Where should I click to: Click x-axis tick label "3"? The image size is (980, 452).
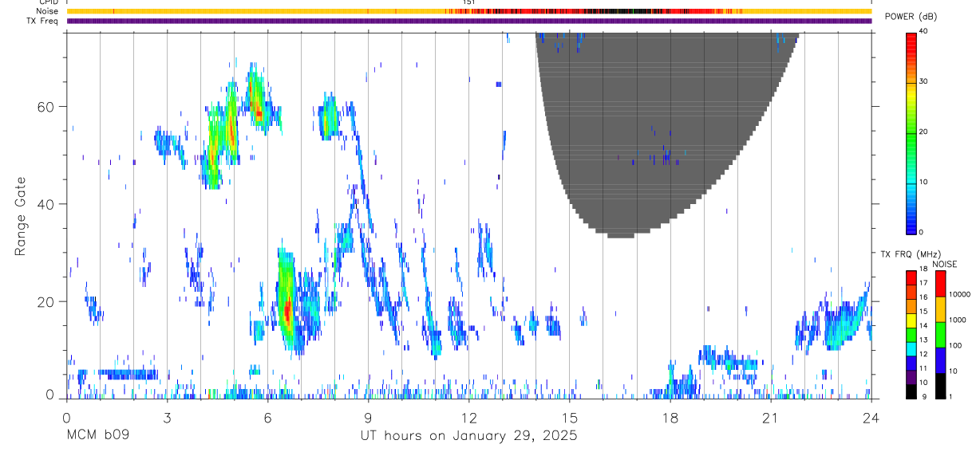pyautogui.click(x=168, y=417)
